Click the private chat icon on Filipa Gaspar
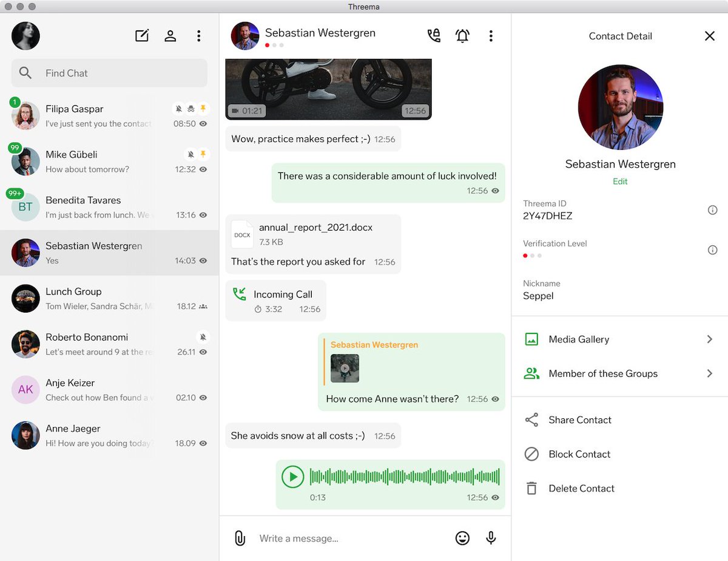The width and height of the screenshot is (728, 561). (x=190, y=109)
